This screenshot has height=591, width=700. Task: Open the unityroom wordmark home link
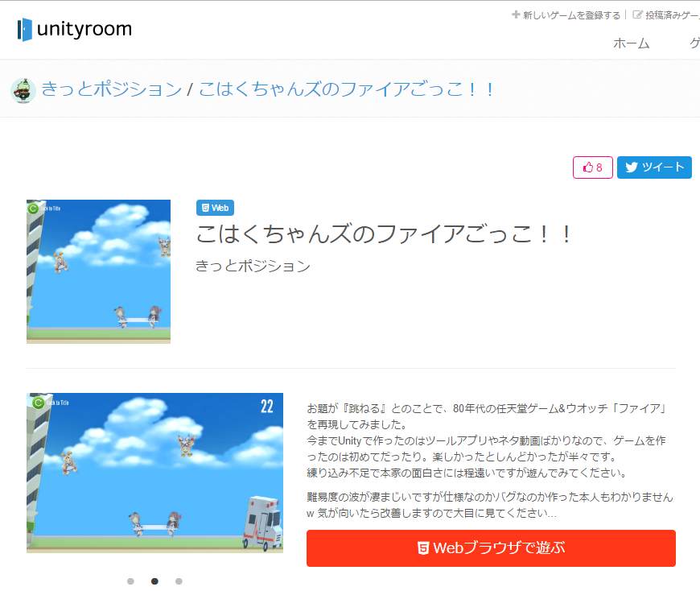click(84, 29)
